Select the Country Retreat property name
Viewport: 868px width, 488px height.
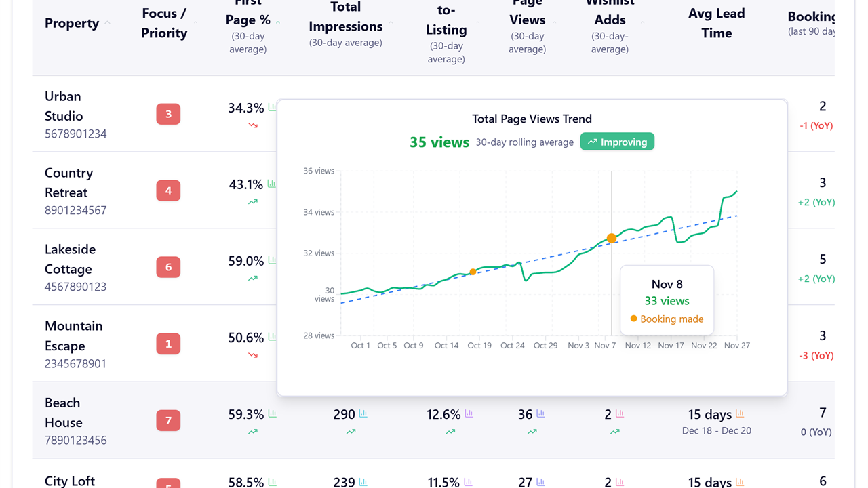(68, 183)
